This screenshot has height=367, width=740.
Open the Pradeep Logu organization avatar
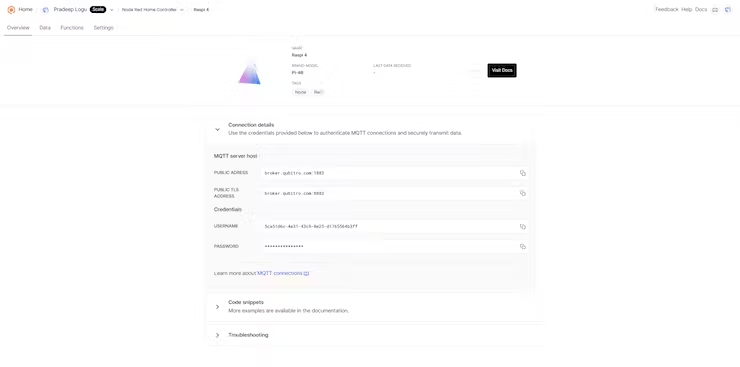(x=46, y=9)
